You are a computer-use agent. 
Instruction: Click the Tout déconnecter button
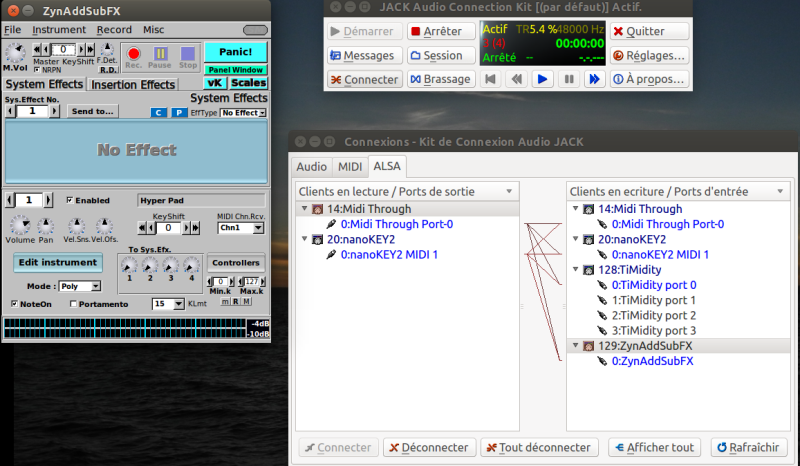pyautogui.click(x=540, y=448)
